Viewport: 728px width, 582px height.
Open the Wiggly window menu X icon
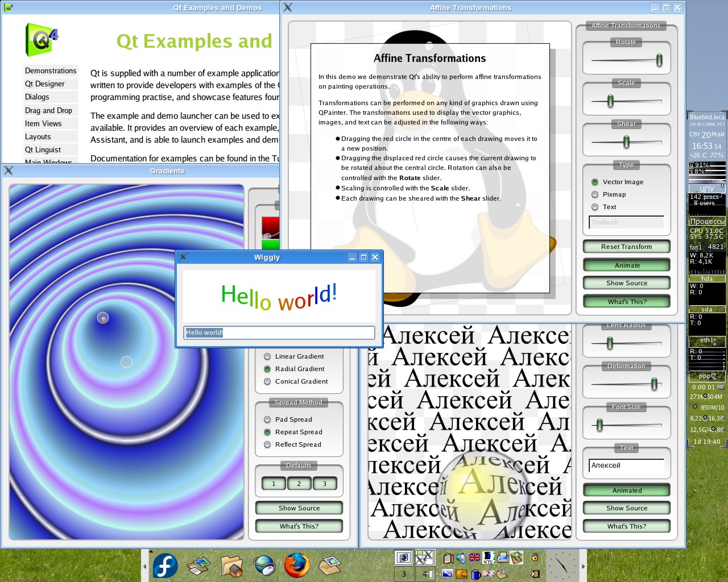[183, 257]
